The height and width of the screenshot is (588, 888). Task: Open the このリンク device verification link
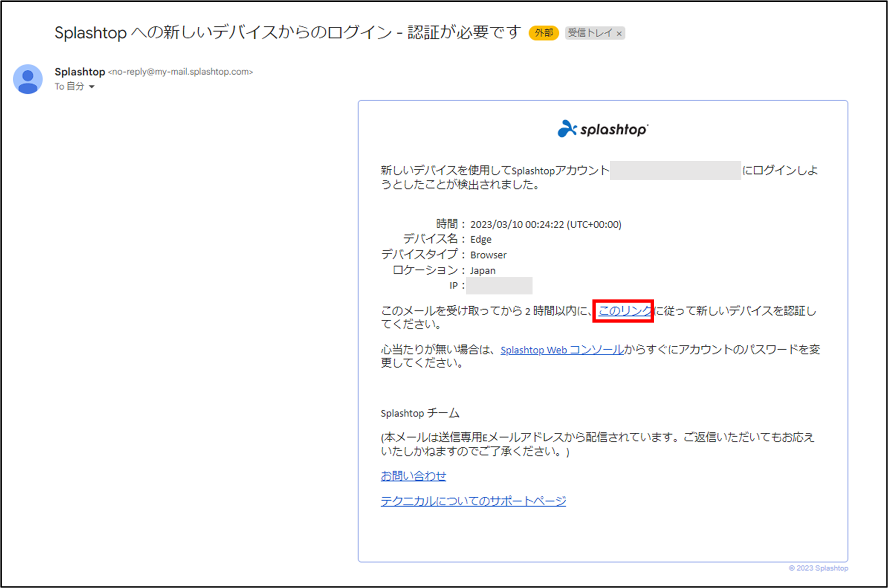[x=625, y=311]
